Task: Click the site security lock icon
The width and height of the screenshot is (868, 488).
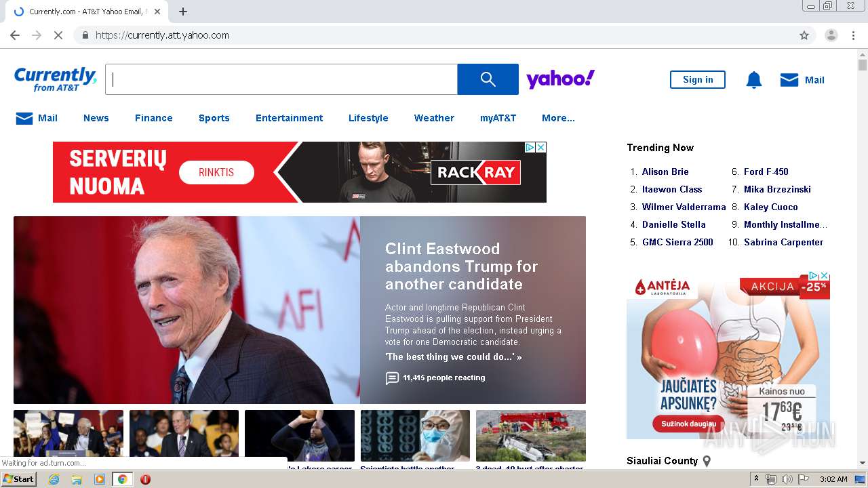Action: (x=85, y=35)
